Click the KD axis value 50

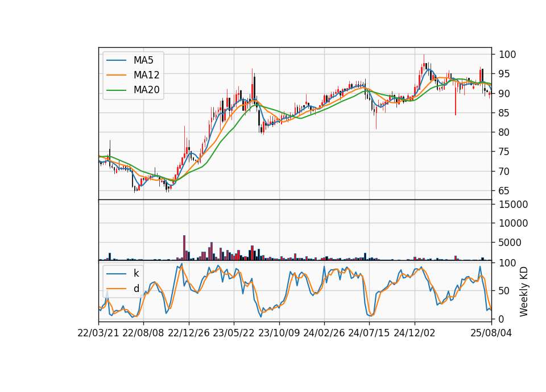coord(504,291)
